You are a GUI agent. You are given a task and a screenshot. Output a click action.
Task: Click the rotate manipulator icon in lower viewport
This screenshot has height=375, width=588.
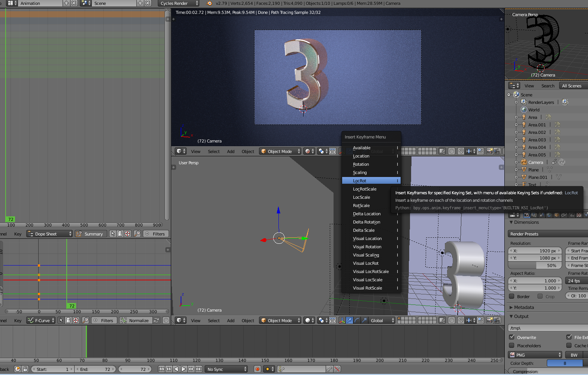pyautogui.click(x=357, y=320)
